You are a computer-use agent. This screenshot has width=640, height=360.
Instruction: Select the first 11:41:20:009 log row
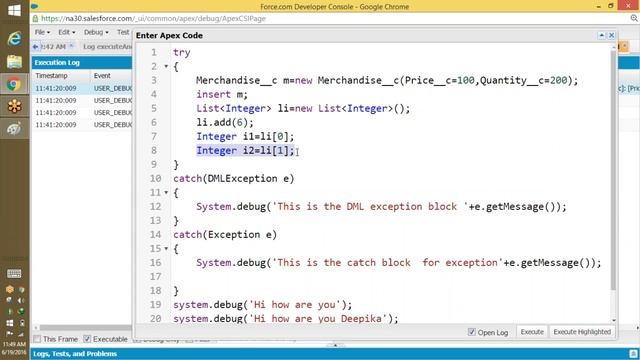pos(82,88)
